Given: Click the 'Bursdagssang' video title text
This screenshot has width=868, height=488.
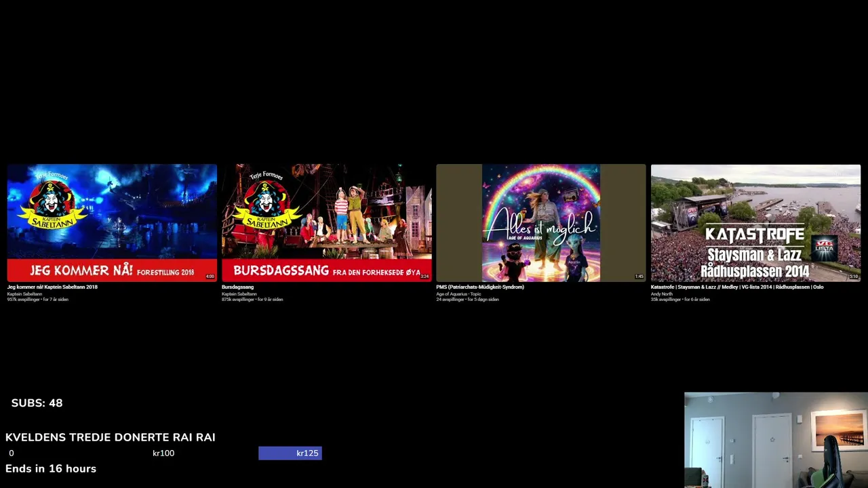Looking at the screenshot, I should pos(238,287).
